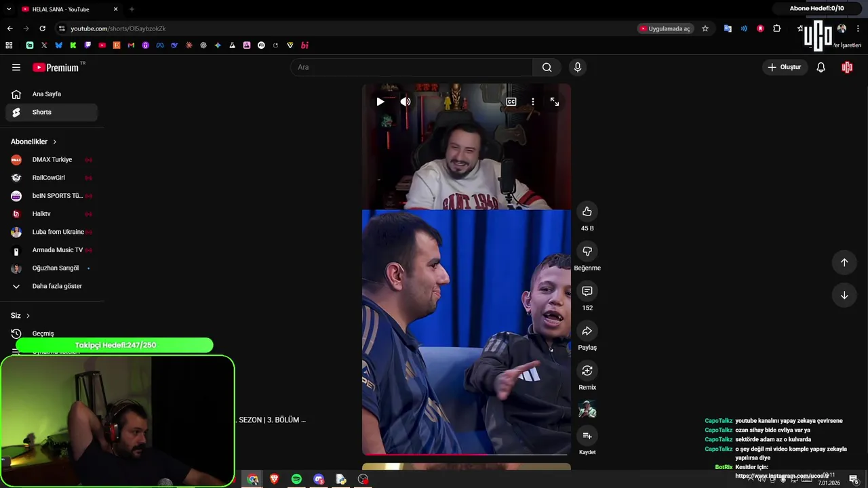This screenshot has width=868, height=488.
Task: Open the DMAX Turkiye subscription
Action: pyautogui.click(x=52, y=160)
